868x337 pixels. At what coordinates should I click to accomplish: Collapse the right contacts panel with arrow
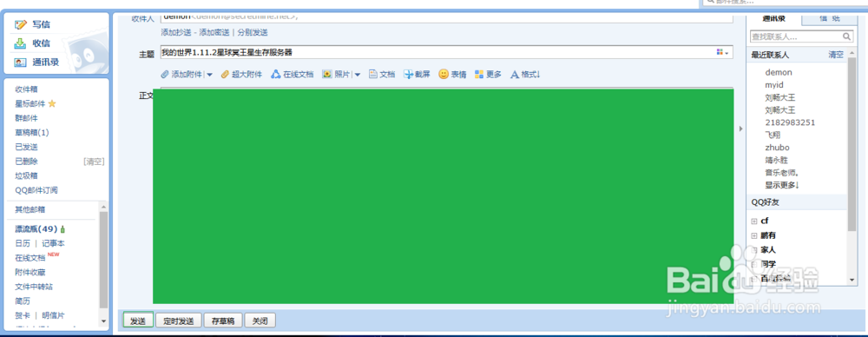click(x=741, y=129)
